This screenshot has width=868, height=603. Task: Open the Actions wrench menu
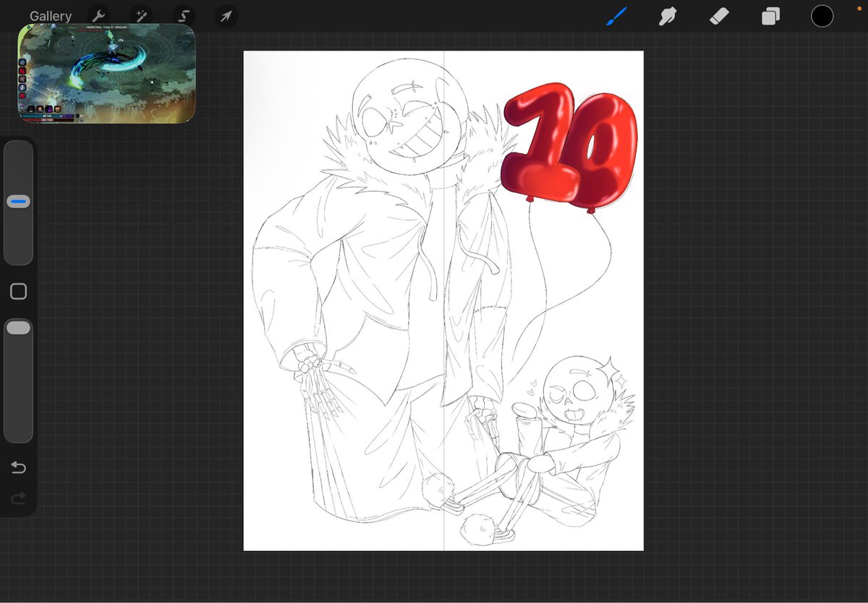pyautogui.click(x=99, y=16)
